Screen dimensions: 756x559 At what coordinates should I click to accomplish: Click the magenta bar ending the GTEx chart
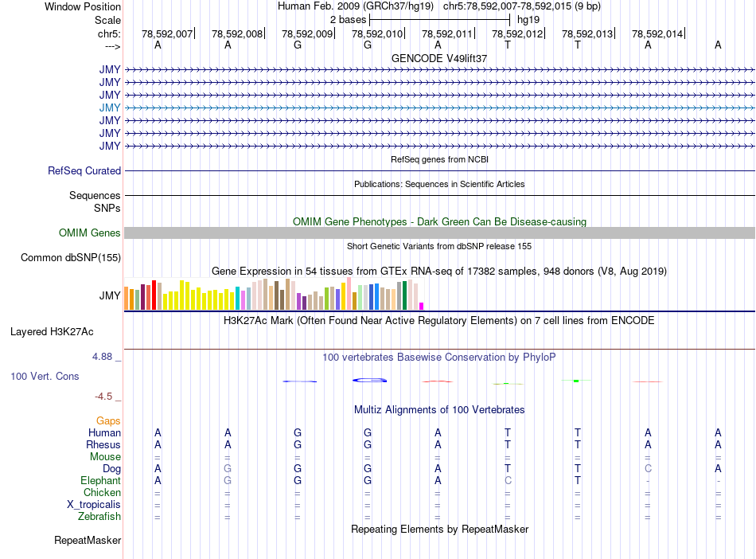422,306
